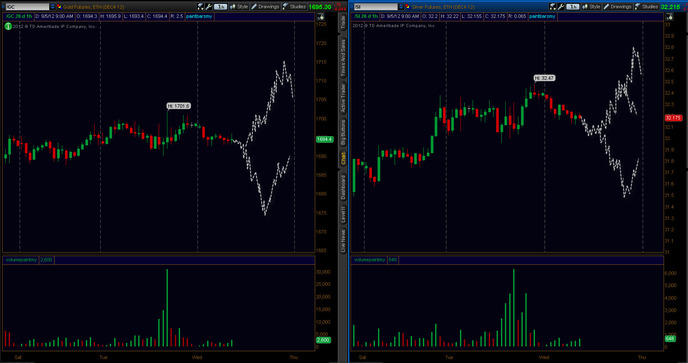Open the Style menu on the gold chart
688x363 pixels.
coord(239,7)
